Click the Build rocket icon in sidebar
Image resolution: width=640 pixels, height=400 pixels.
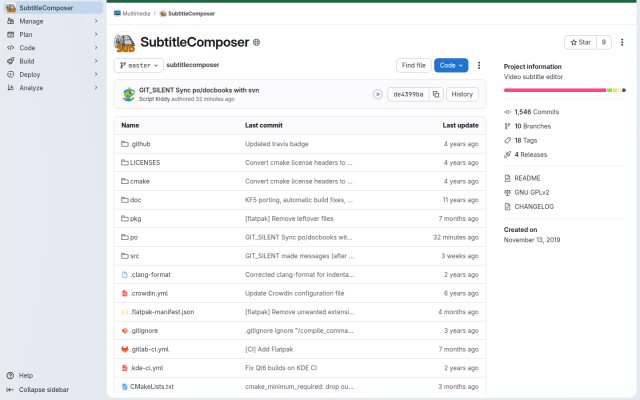[x=11, y=61]
